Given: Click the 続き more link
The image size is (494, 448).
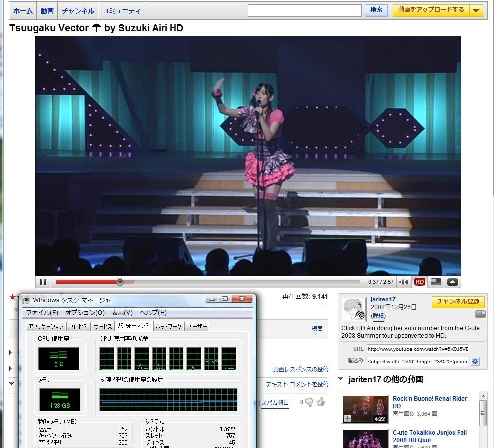Looking at the screenshot, I should [317, 328].
